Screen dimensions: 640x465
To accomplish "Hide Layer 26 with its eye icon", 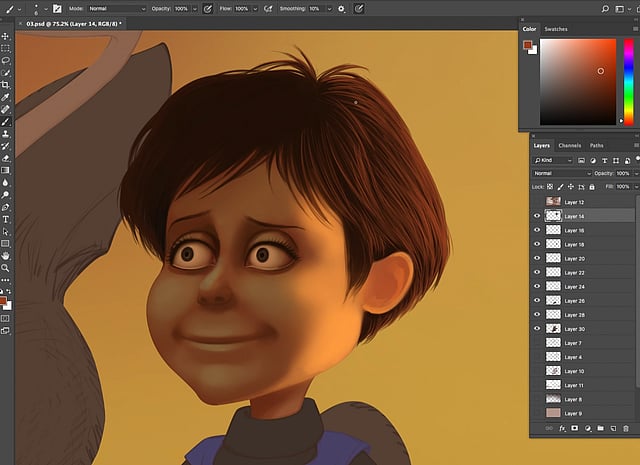I will 537,300.
